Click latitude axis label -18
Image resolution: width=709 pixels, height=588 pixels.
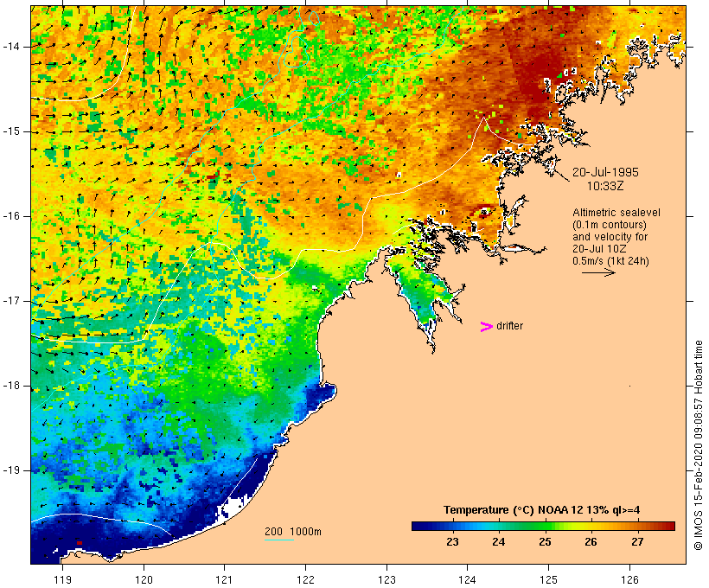pos(10,386)
